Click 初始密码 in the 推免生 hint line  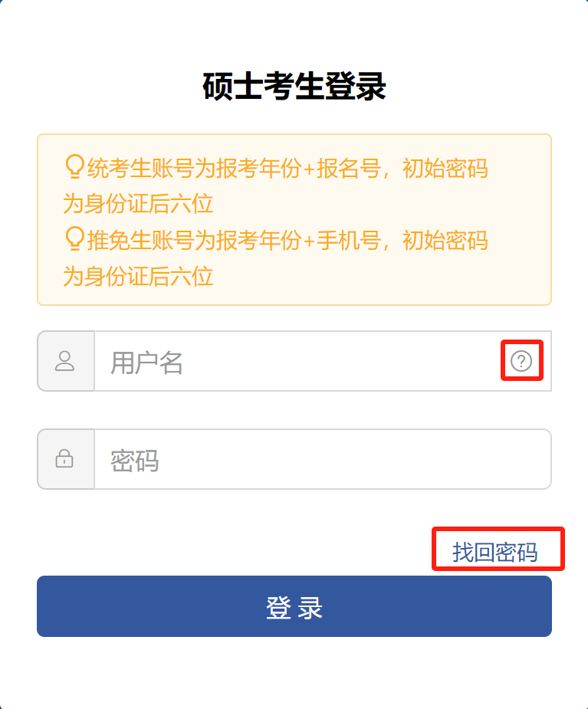pos(445,240)
